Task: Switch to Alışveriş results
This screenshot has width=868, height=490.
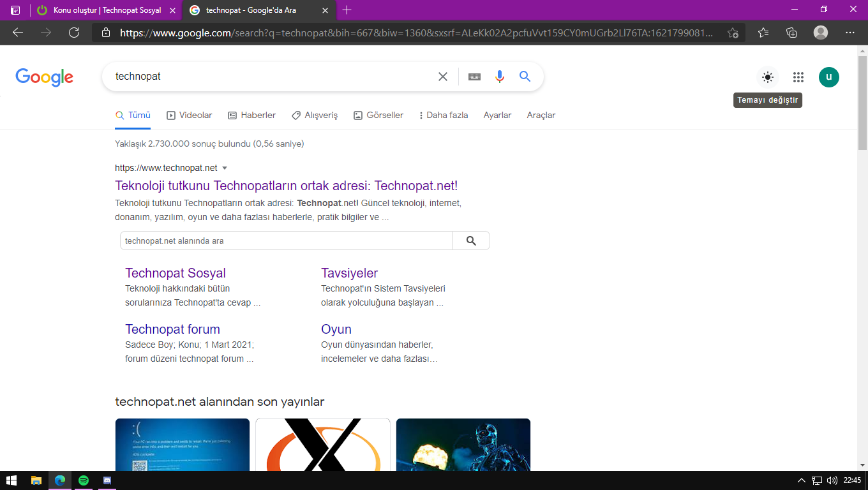Action: coord(314,115)
